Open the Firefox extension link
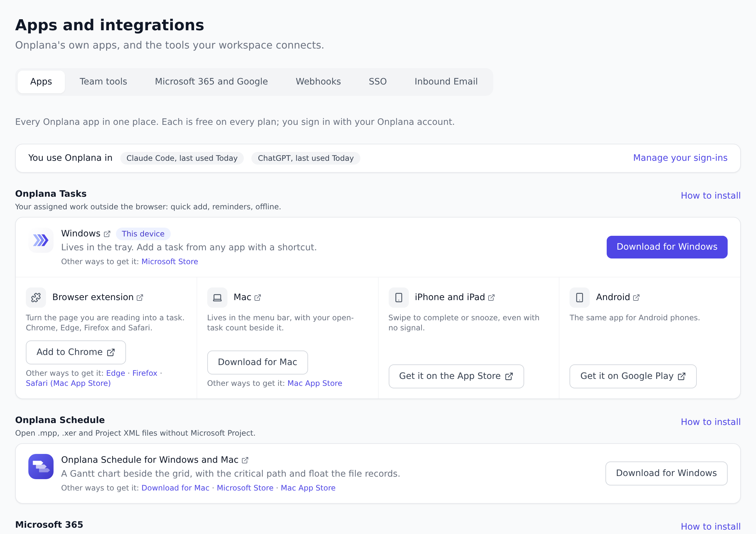The height and width of the screenshot is (534, 756). point(145,373)
